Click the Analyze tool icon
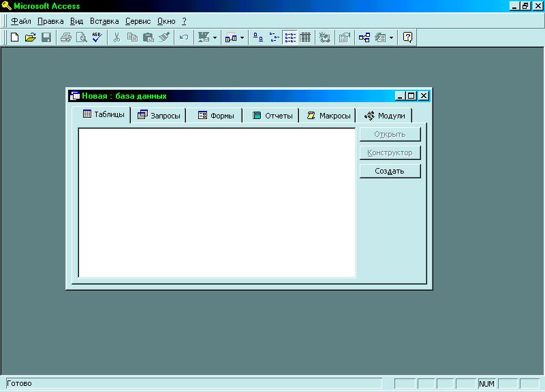 pyautogui.click(x=231, y=37)
